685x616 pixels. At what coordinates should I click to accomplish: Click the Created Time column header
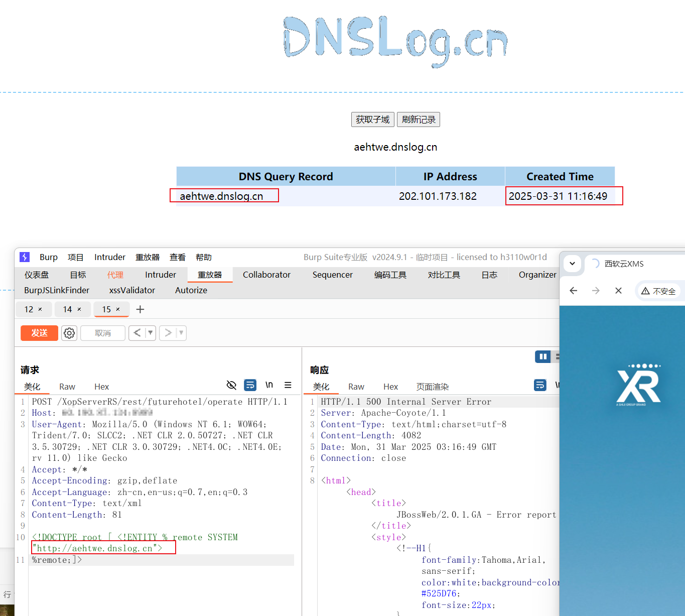[x=560, y=177]
